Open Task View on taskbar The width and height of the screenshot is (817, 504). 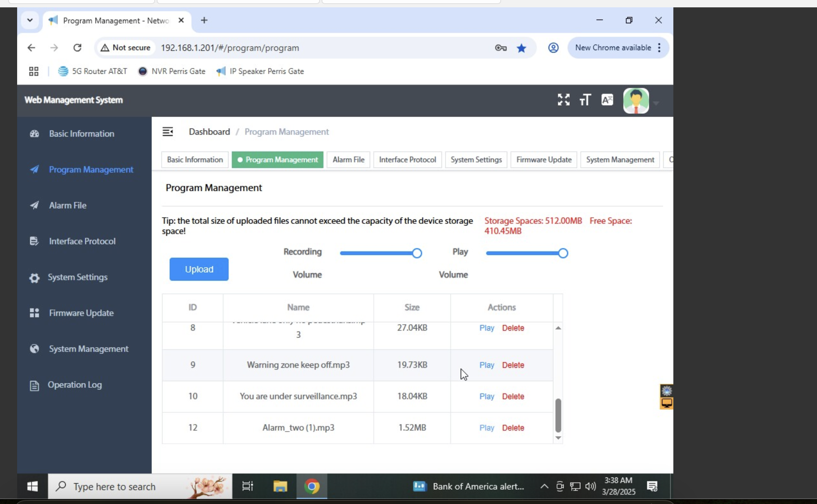point(247,486)
